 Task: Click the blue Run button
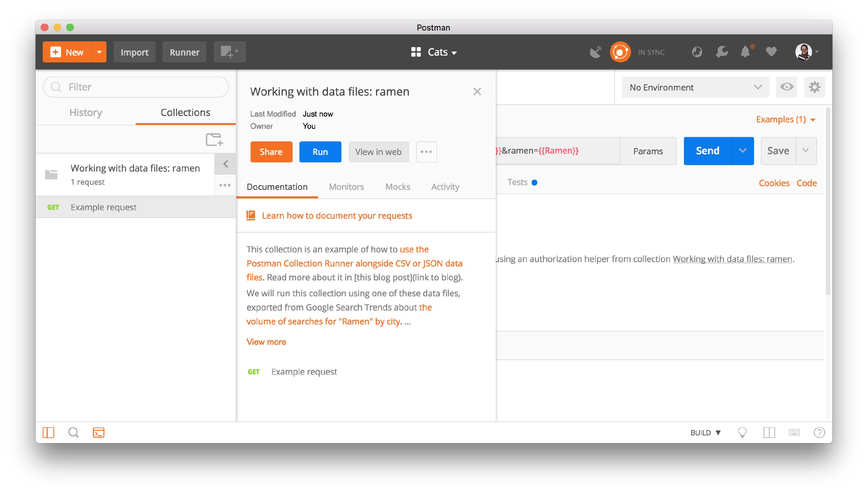(x=320, y=152)
